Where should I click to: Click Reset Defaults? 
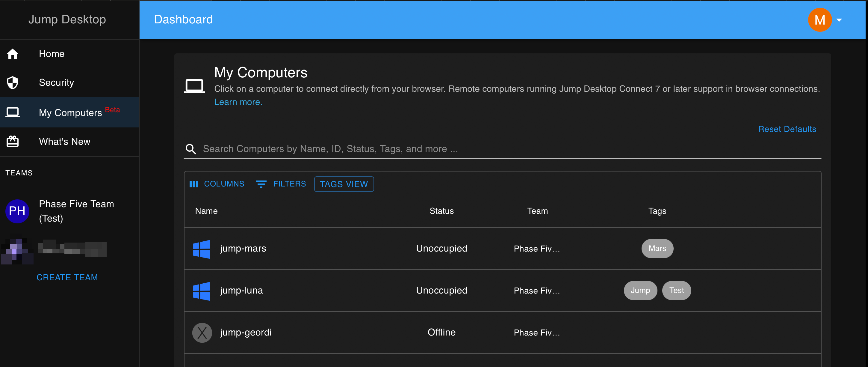tap(787, 129)
